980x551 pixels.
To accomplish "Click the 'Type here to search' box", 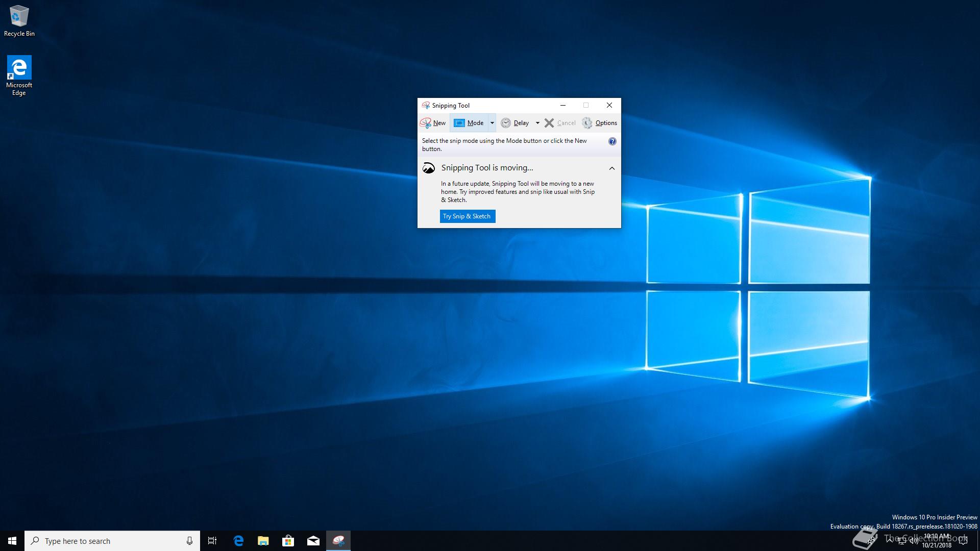I will tap(112, 541).
